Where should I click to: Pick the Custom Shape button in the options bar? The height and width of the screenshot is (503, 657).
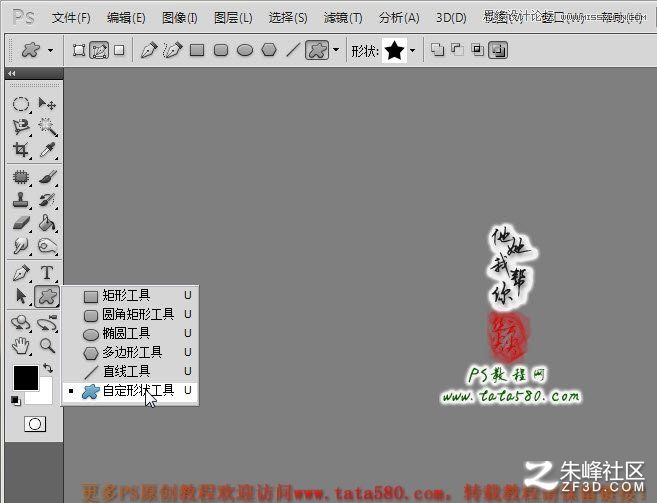point(317,50)
